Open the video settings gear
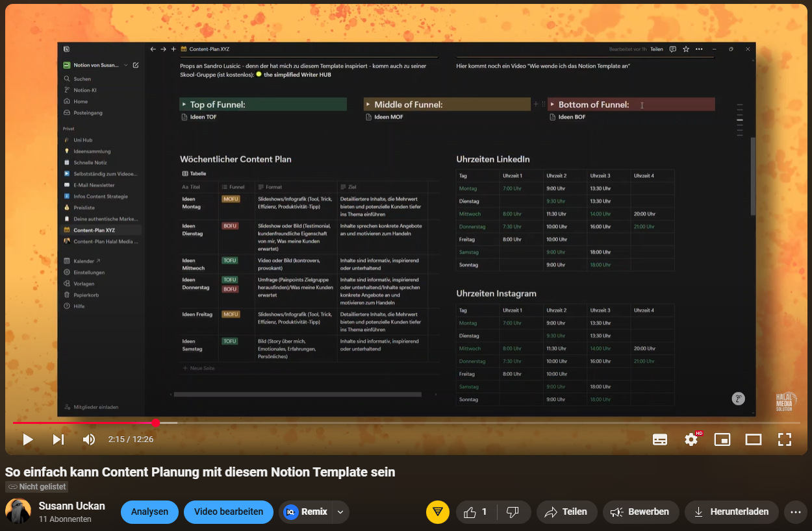 point(691,439)
